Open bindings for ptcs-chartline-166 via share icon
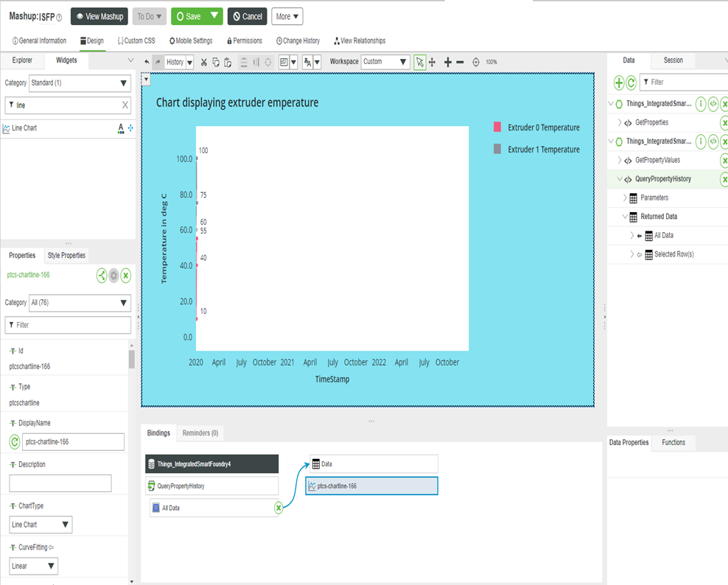Screen dimensions: 728x585 [x=101, y=275]
